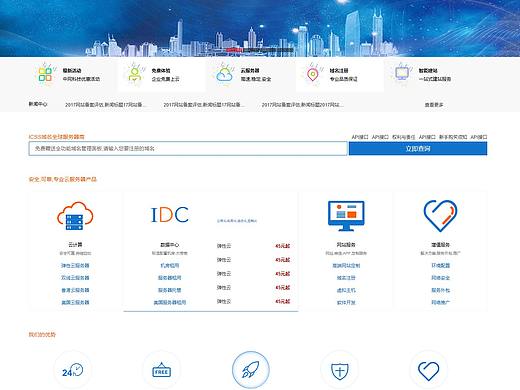Click the domain search input field
The image size is (520, 390).
click(x=188, y=148)
